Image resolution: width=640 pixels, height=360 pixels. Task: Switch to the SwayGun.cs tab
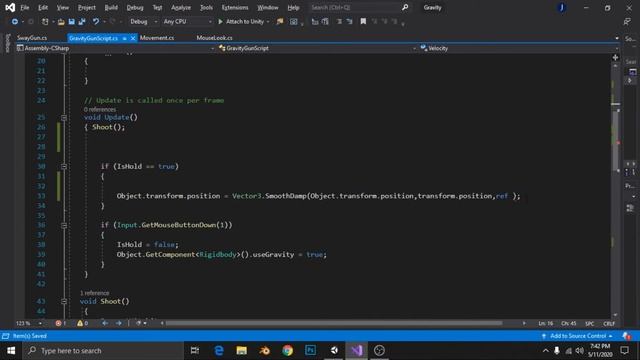click(x=32, y=38)
